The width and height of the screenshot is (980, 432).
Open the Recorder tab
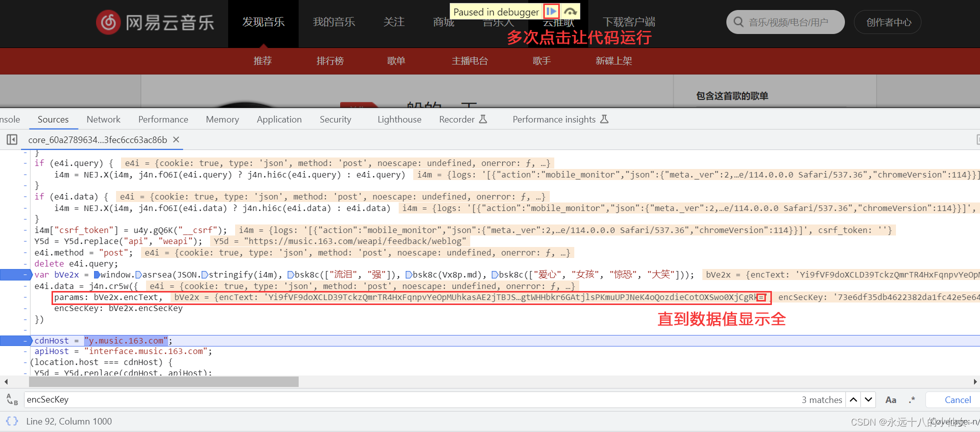463,119
